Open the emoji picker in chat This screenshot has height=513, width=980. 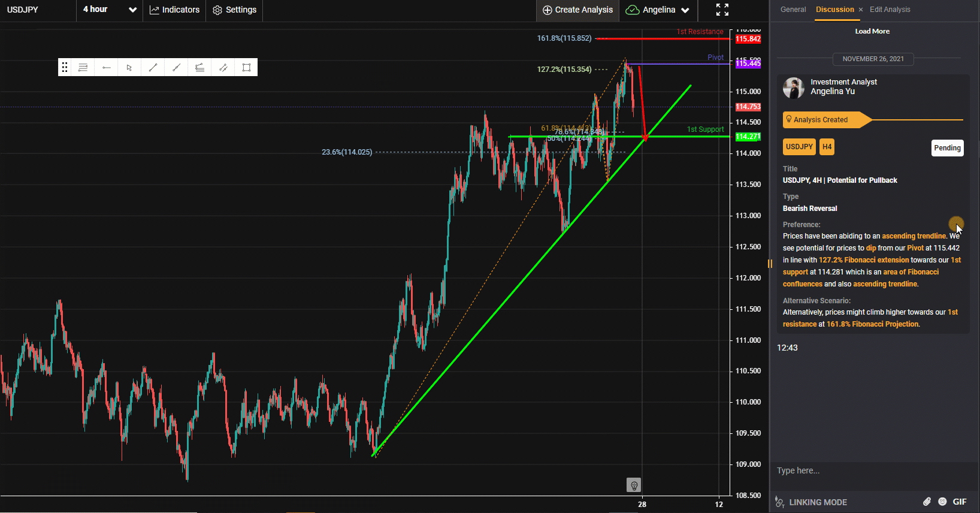point(942,502)
